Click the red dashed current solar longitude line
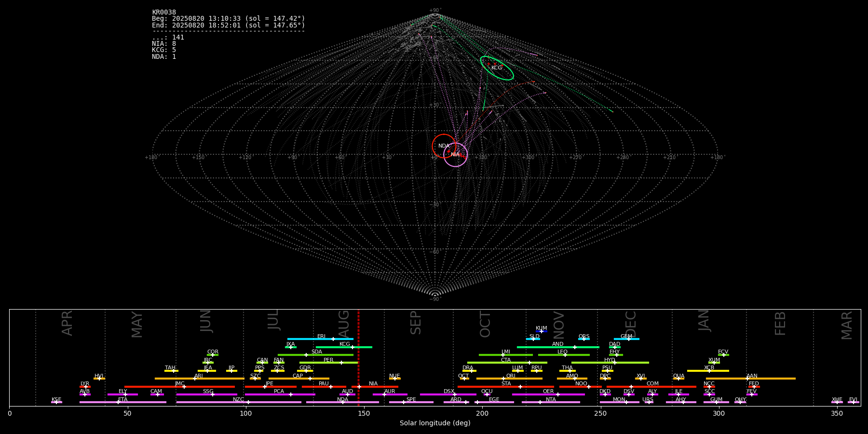This screenshot has height=434, width=868. click(x=358, y=358)
